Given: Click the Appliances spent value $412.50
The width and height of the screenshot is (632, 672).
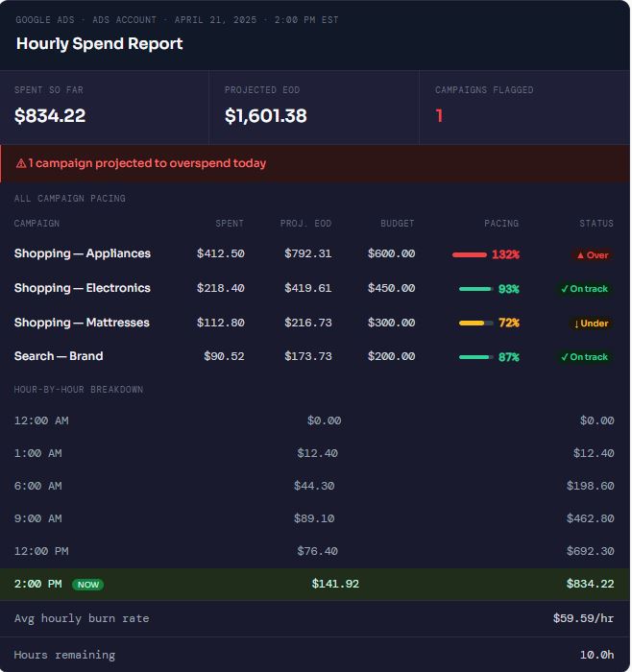Looking at the screenshot, I should click(x=220, y=253).
